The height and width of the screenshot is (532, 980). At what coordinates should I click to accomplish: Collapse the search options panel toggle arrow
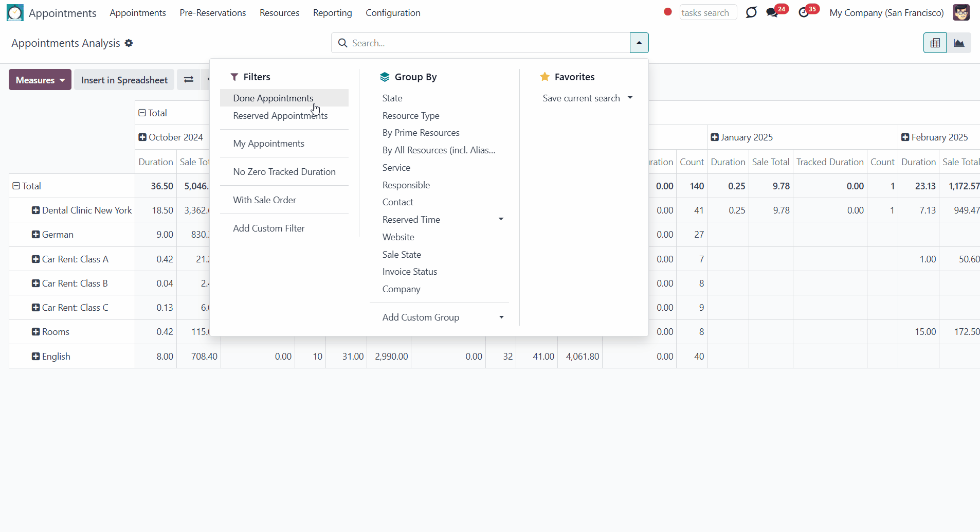point(639,43)
